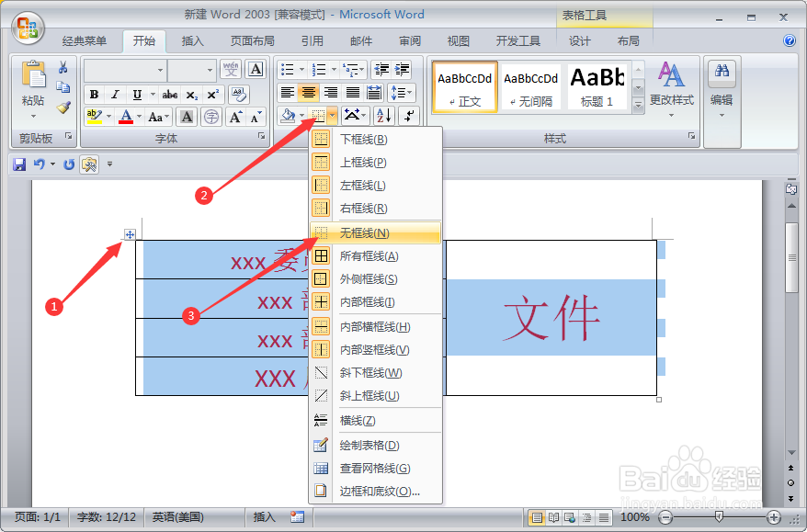807x532 pixels.
Task: Apply strikethrough to selected text
Action: [x=170, y=95]
